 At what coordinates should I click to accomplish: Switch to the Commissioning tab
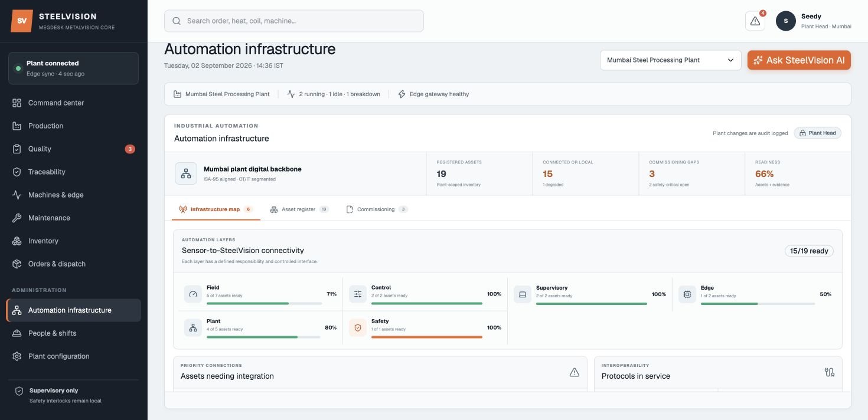[377, 209]
